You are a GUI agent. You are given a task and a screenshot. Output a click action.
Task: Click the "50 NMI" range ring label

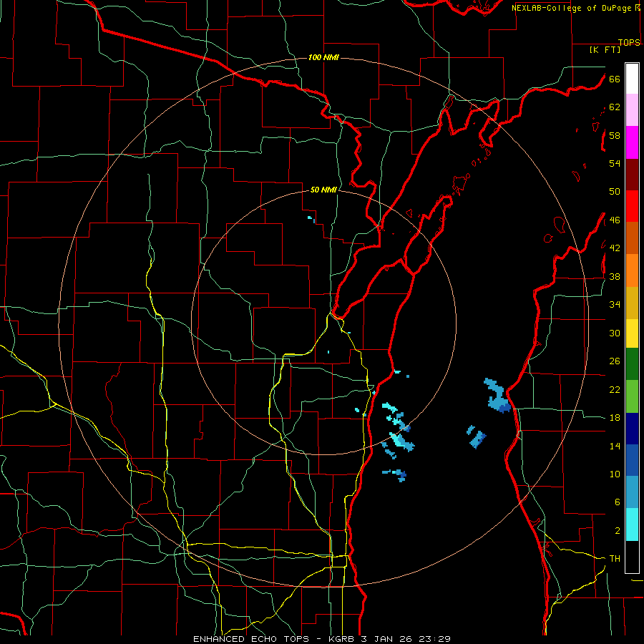(x=323, y=190)
